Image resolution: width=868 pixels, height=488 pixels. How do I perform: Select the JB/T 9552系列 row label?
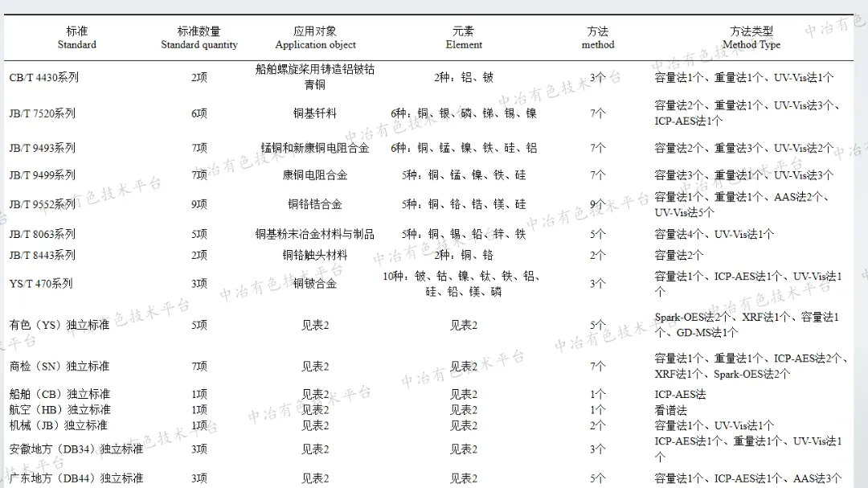pos(42,204)
